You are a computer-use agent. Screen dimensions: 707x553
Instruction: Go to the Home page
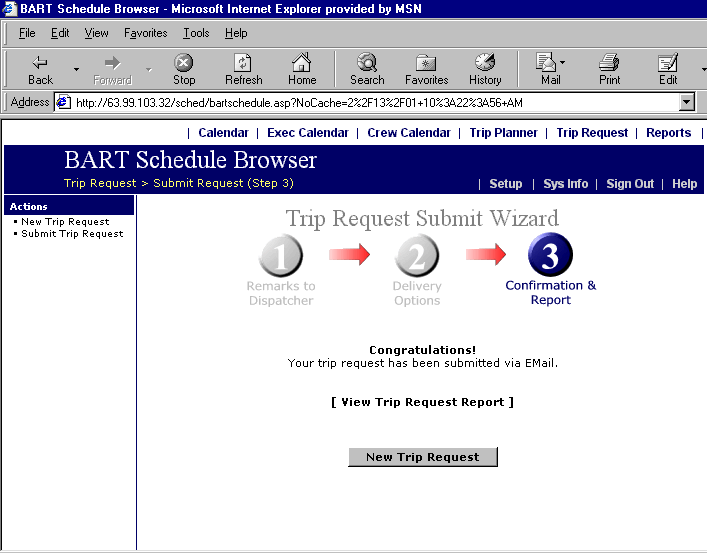tap(302, 69)
